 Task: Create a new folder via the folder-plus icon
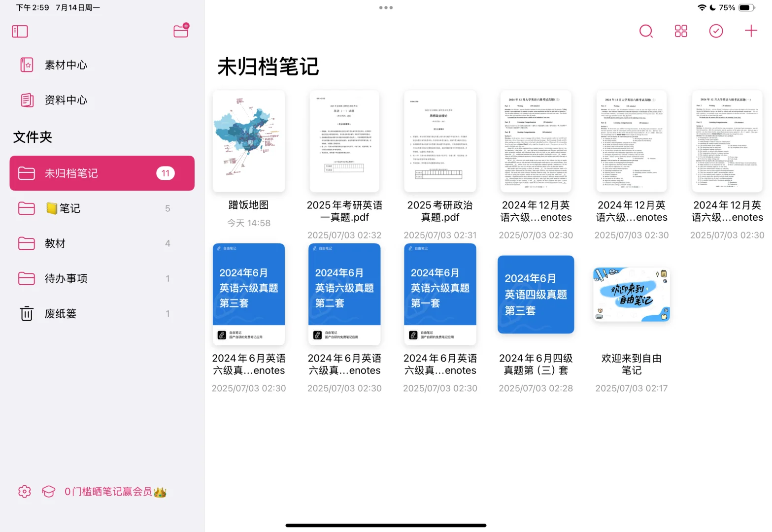pyautogui.click(x=181, y=31)
